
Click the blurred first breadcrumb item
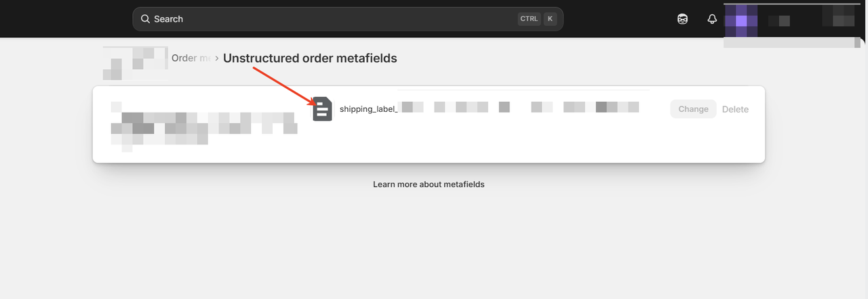coord(135,60)
